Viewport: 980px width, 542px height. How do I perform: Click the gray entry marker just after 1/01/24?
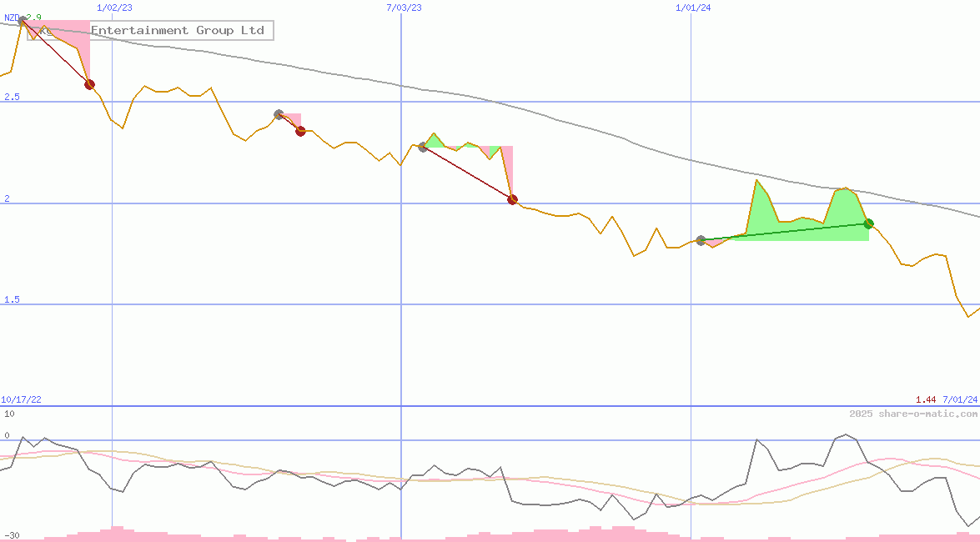pos(701,240)
